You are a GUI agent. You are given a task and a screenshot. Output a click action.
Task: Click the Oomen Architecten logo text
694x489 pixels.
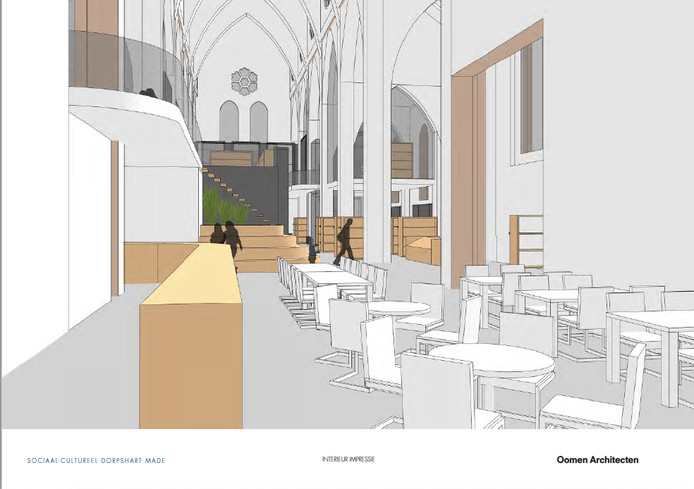click(x=597, y=460)
